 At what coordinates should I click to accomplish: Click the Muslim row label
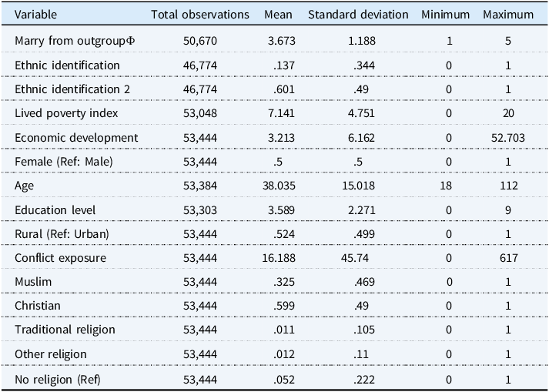pos(33,282)
